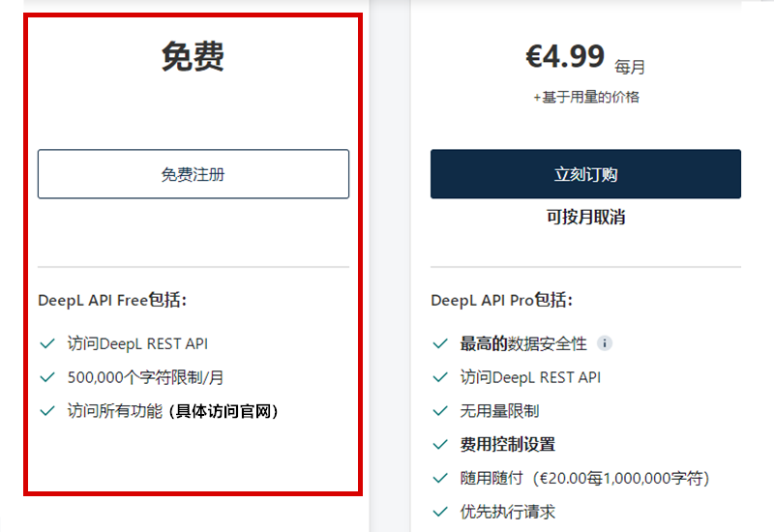Click checkmark icon beside 500,000个字符限制/月
Image resolution: width=774 pixels, height=532 pixels.
[46, 377]
